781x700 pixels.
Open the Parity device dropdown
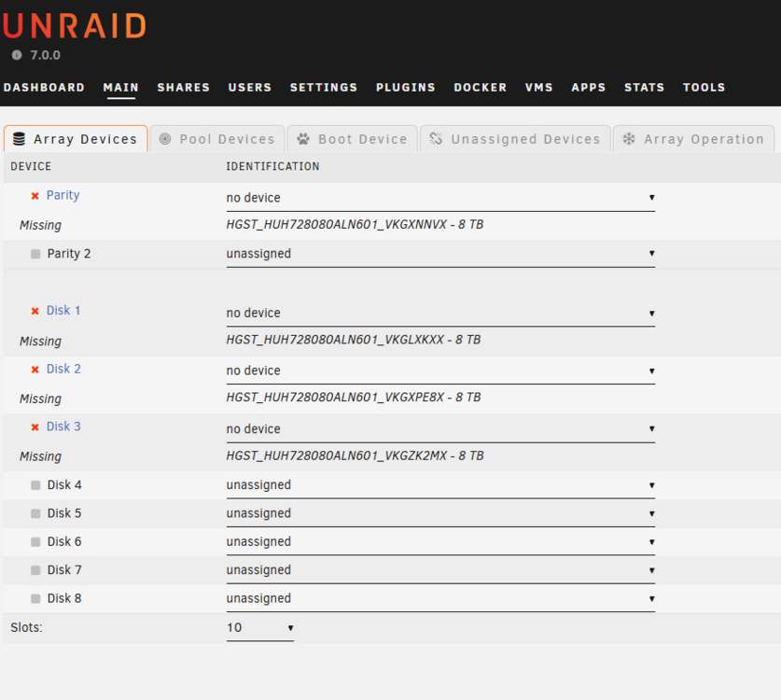click(440, 198)
